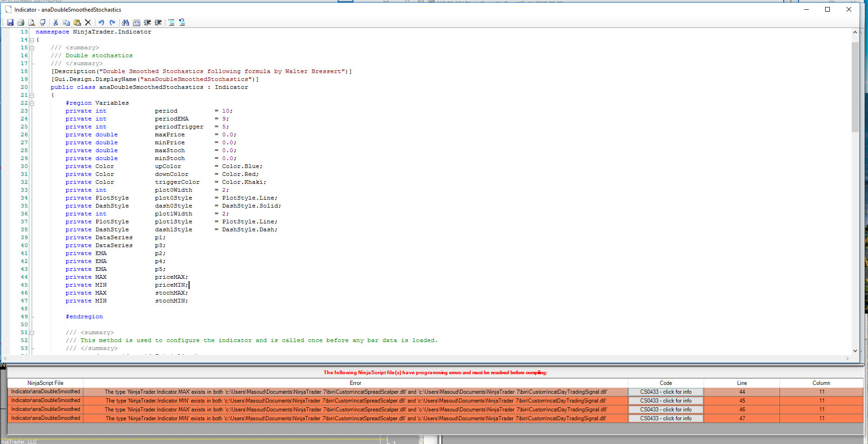Select the MAX type error for line 46

coord(355,410)
